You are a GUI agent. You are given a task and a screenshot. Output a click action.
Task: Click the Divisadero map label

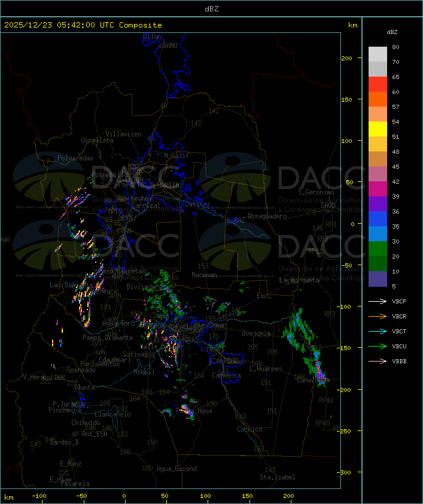pyautogui.click(x=145, y=286)
